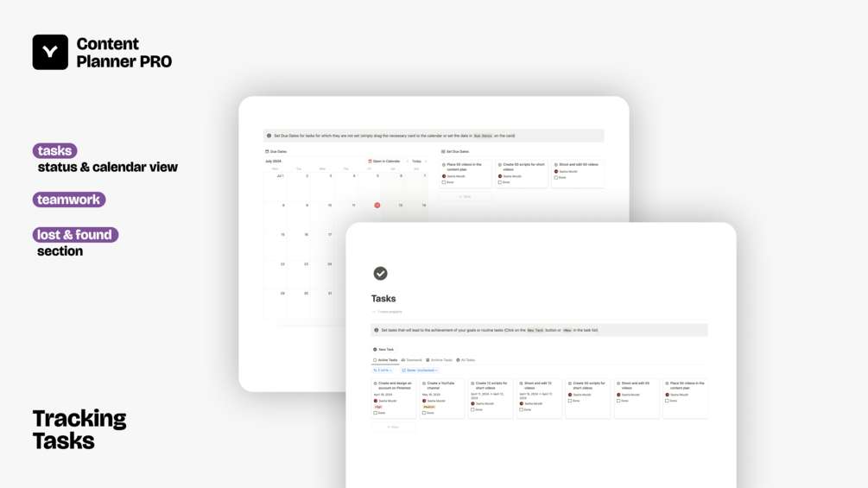Click status icon on 'Shoot and edit 50 videos' card in calendar window

pos(556,165)
